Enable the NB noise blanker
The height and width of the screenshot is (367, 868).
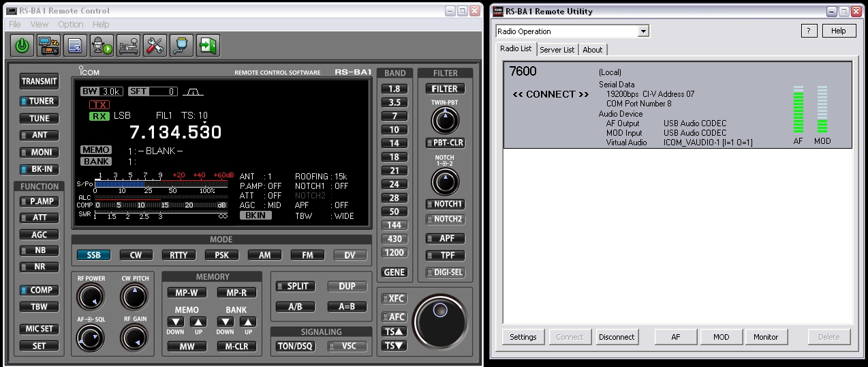[39, 250]
